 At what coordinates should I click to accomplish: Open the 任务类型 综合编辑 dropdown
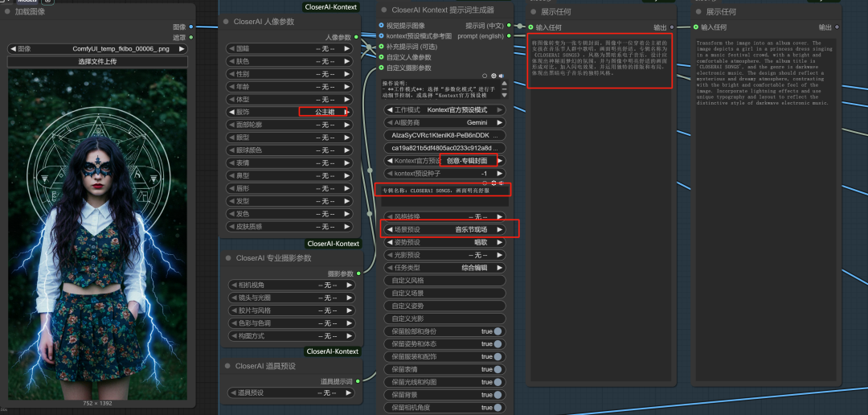445,268
